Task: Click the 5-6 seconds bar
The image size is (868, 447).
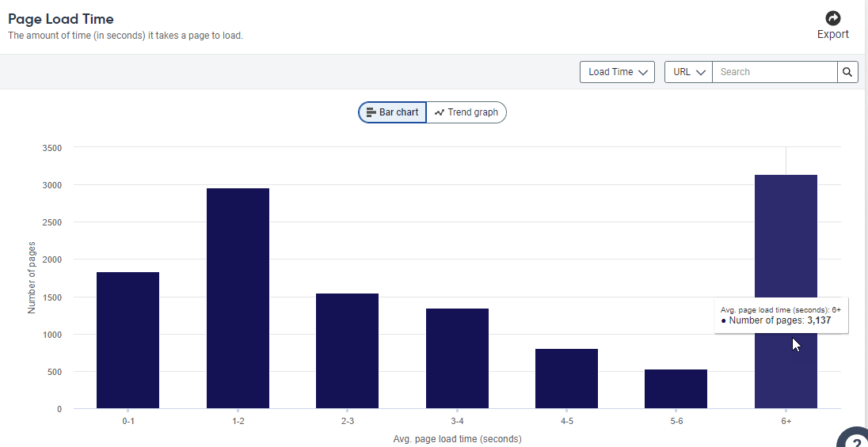Action: 676,388
